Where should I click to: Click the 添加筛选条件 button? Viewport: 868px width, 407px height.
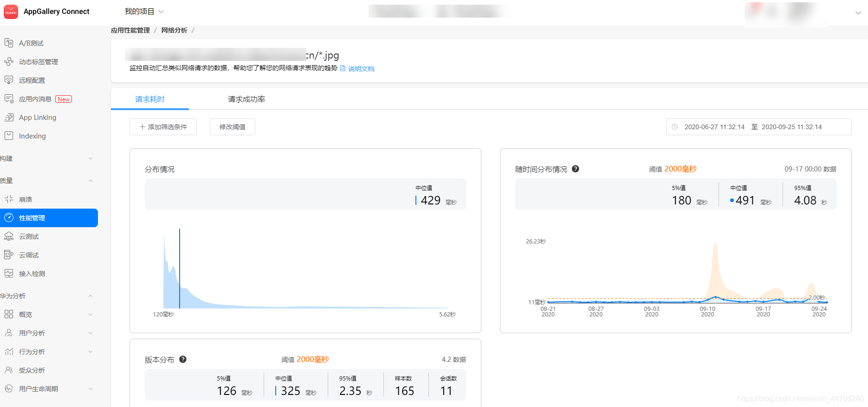(163, 127)
